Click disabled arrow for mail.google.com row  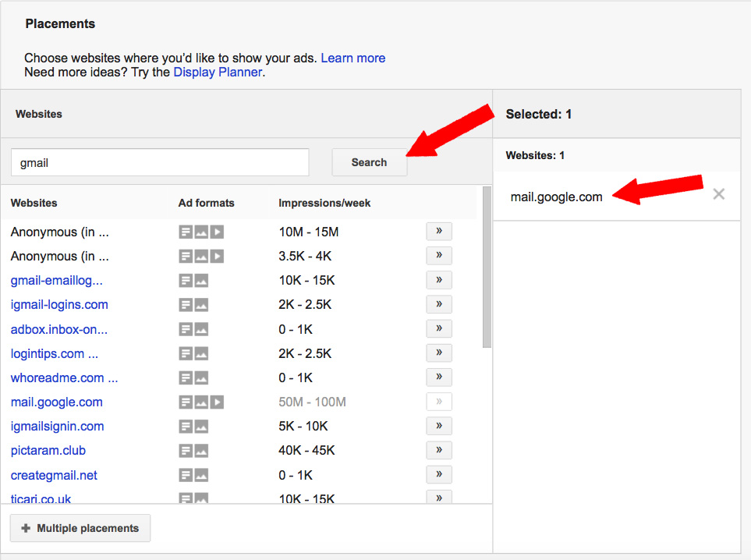tap(439, 402)
